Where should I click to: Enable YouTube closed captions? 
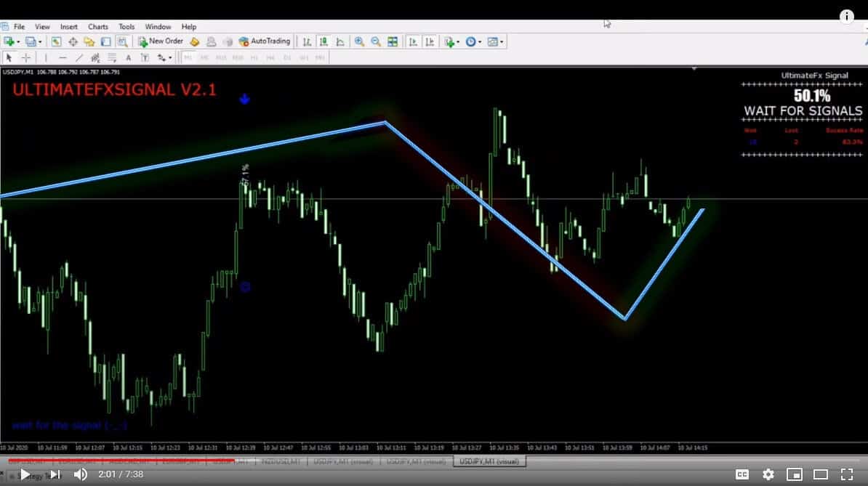[742, 474]
